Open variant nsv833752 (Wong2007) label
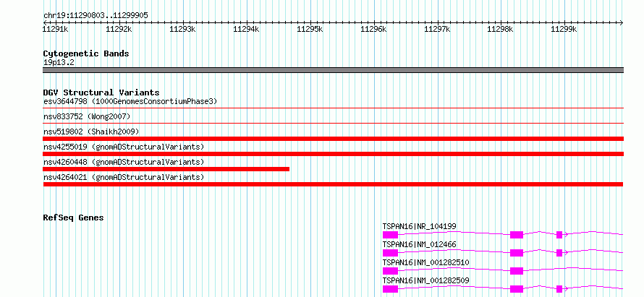The image size is (644, 297). click(87, 117)
